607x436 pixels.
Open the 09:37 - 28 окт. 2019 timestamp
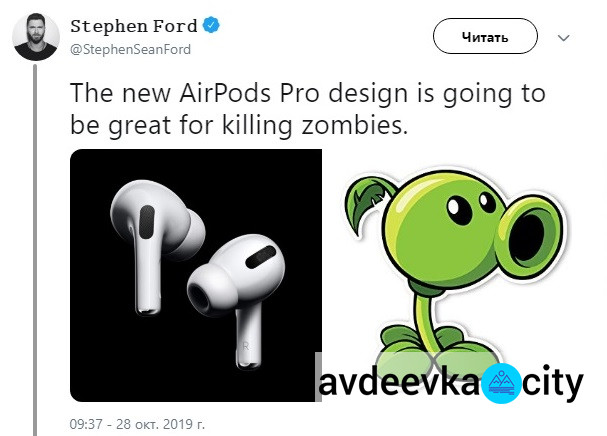137,424
